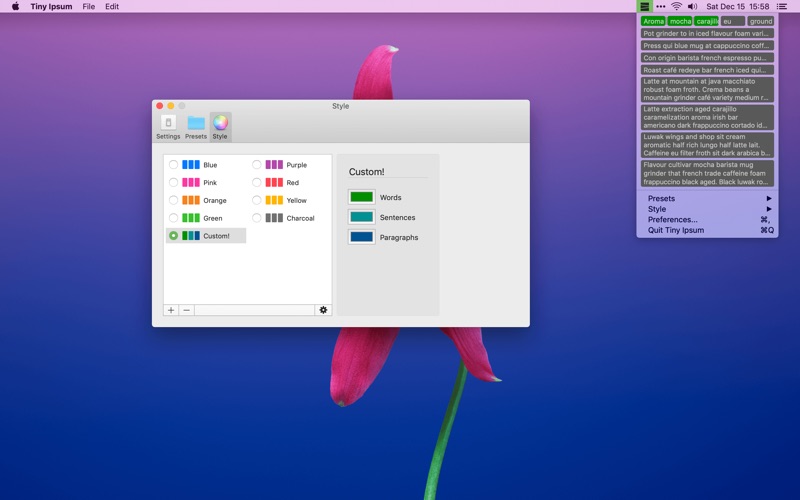Viewport: 800px width, 500px height.
Task: Select the Blue style radio button
Action: tap(173, 164)
